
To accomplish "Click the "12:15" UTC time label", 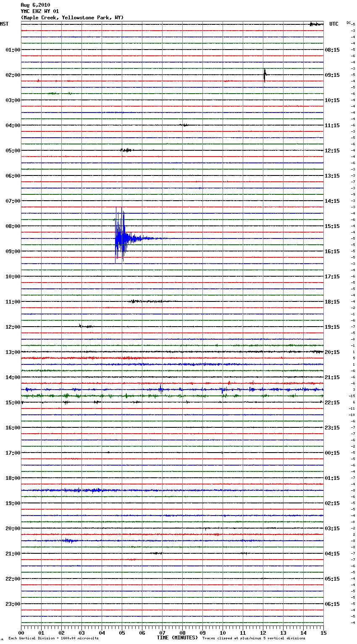I will (x=332, y=151).
